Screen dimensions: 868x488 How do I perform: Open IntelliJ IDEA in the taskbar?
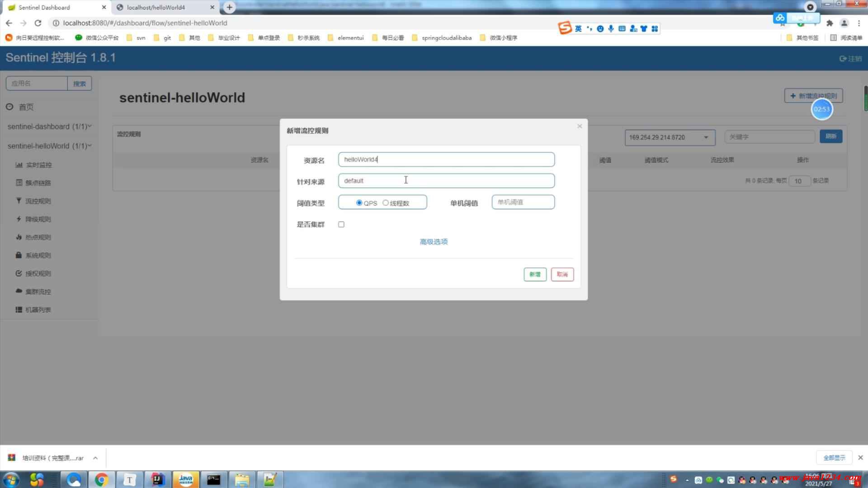point(157,479)
